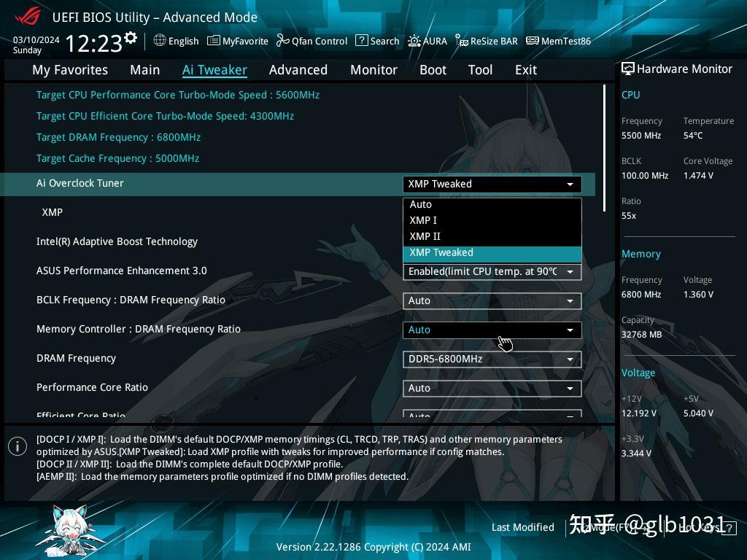The image size is (747, 560).
Task: Open BCLK Frequency DRAM Ratio dropdown
Action: pyautogui.click(x=492, y=301)
